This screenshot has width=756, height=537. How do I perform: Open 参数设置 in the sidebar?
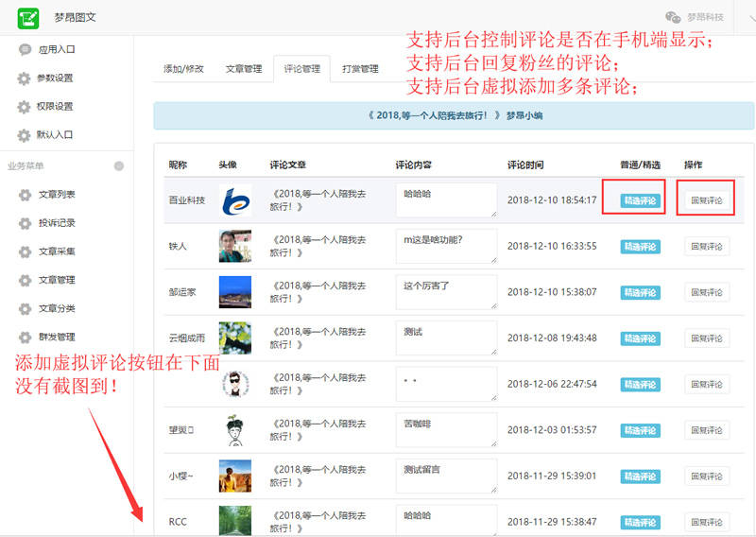coord(55,78)
